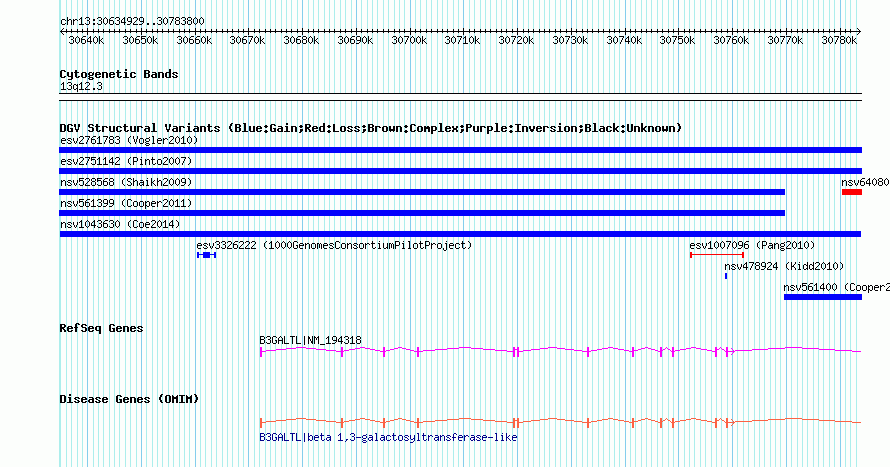Click the nsv1043630 (Coe2014) label
The width and height of the screenshot is (890, 467).
(120, 224)
